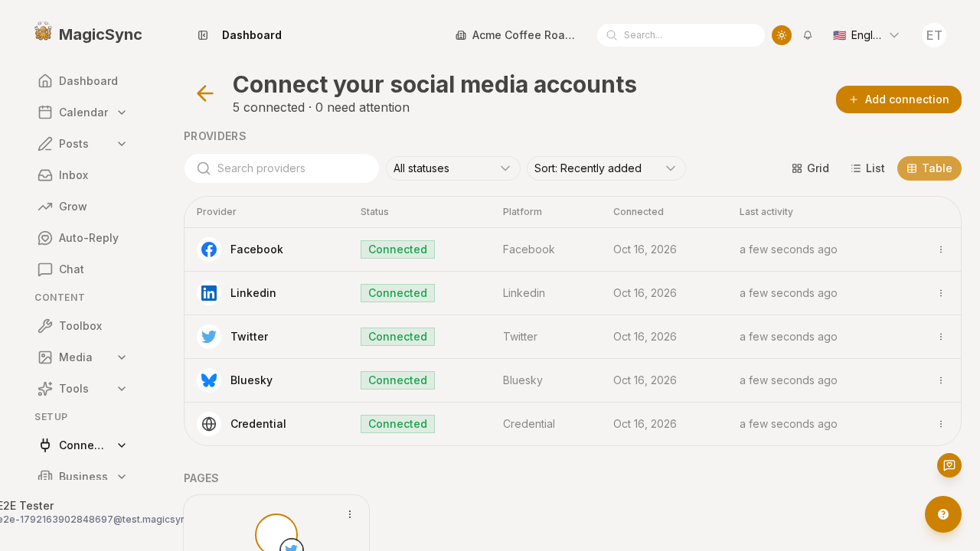The height and width of the screenshot is (551, 980).
Task: Click the Add connection button
Action: (x=899, y=99)
